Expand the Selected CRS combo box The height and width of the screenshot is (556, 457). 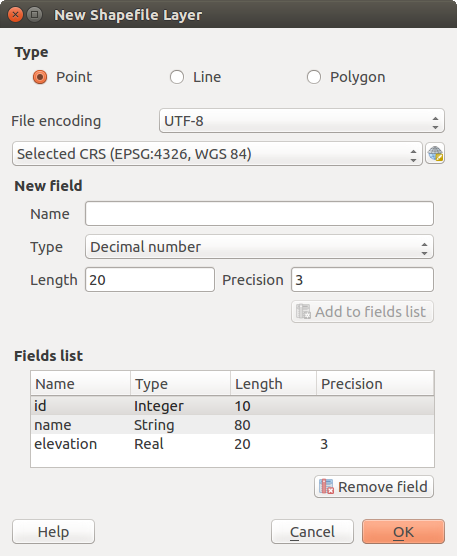[217, 154]
